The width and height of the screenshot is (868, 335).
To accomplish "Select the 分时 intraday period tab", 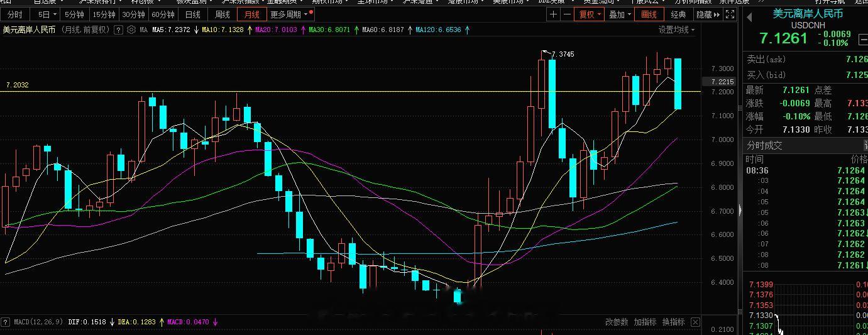I will (14, 14).
